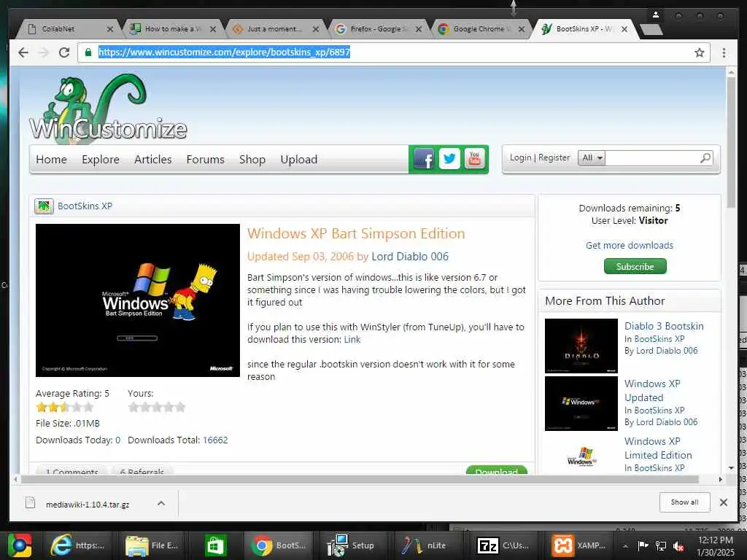Open the Shop menu item
This screenshot has width=747, height=560.
(x=252, y=160)
